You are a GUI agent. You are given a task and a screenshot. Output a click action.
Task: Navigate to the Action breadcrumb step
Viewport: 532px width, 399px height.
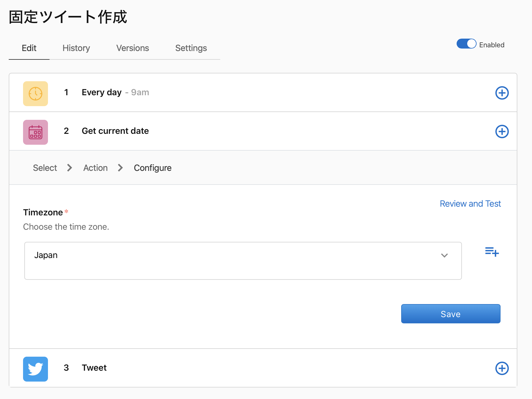pos(95,168)
